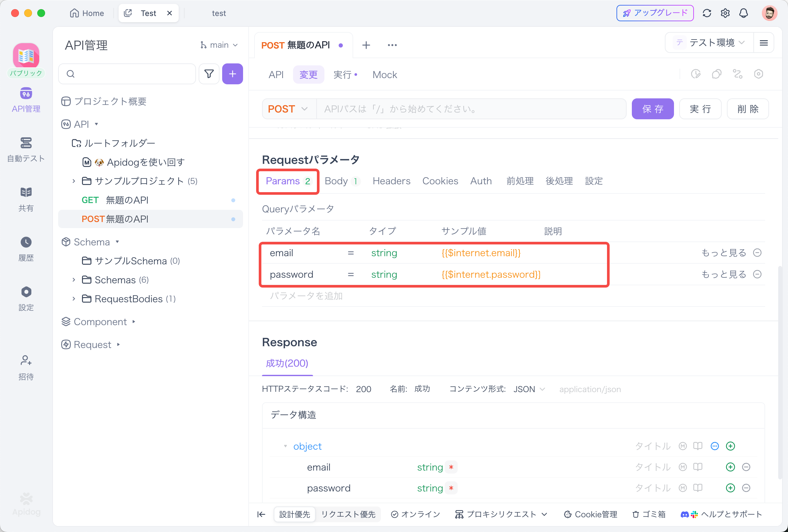The height and width of the screenshot is (532, 788).
Task: Open the notification bell
Action: (743, 13)
